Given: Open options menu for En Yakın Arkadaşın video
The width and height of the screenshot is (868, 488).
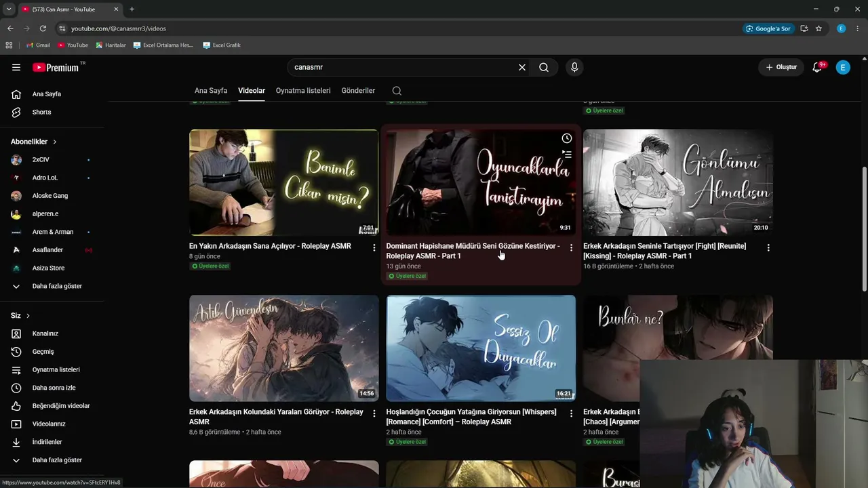Looking at the screenshot, I should pyautogui.click(x=374, y=248).
